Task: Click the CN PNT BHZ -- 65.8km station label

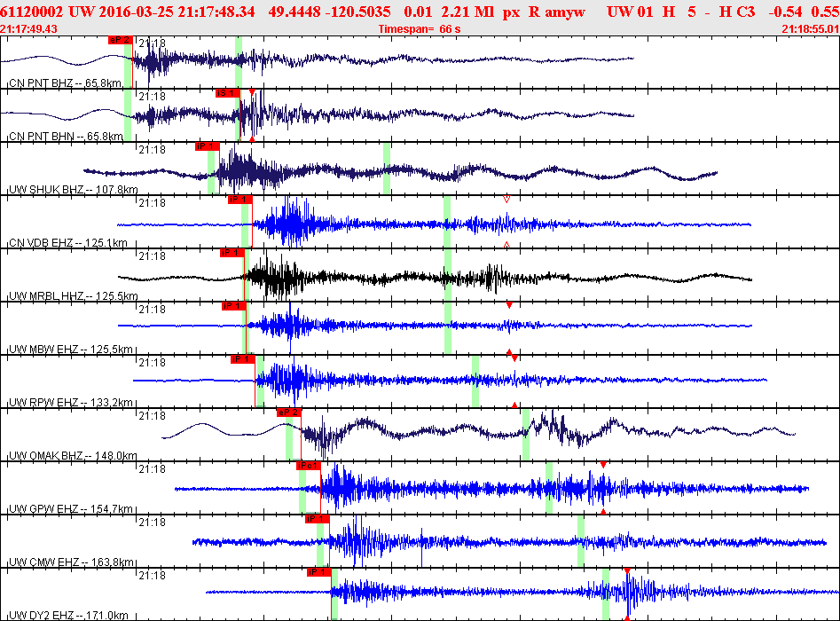Action: (x=66, y=83)
